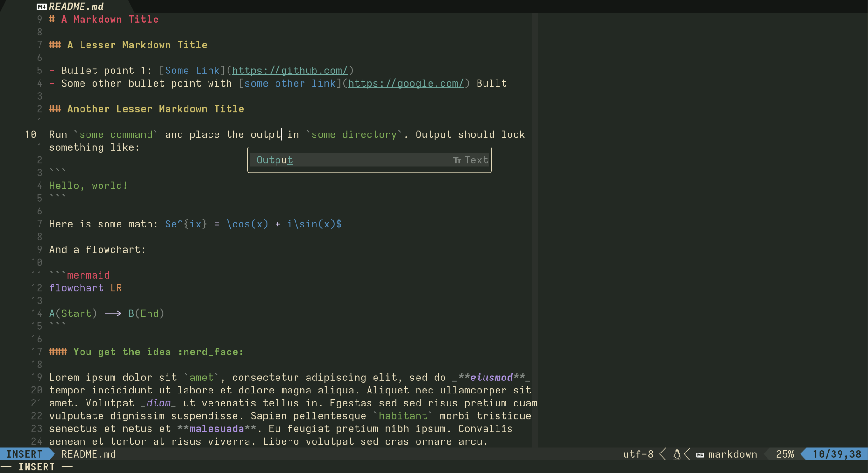Click the 'Some Link' text in bullet point 1
Viewport: 868px width, 473px height.
click(193, 70)
